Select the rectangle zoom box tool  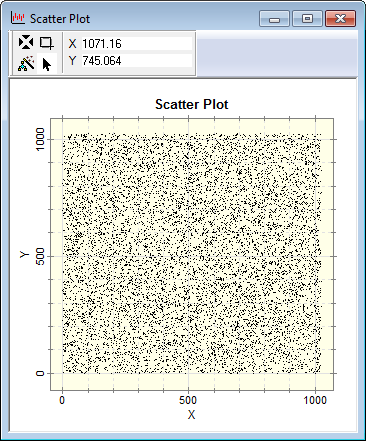tap(46, 43)
